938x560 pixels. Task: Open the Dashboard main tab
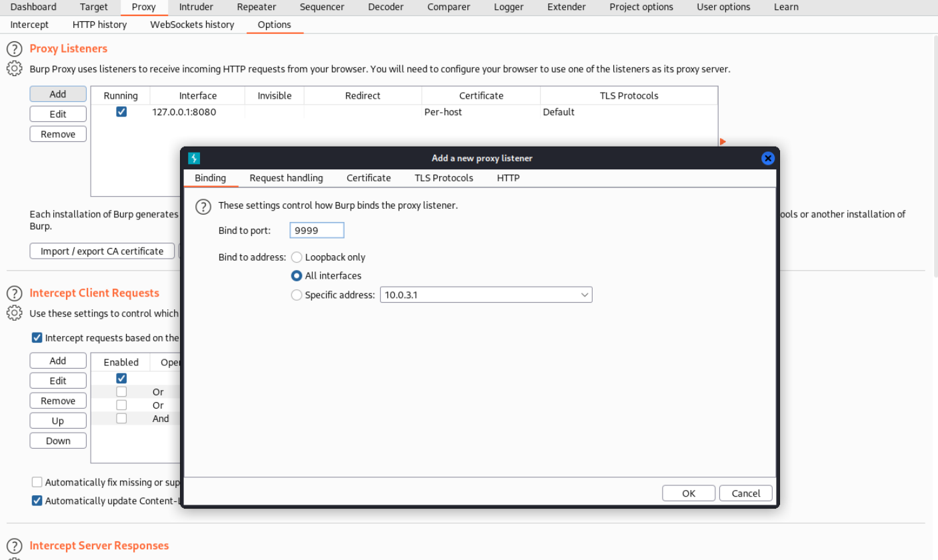pyautogui.click(x=33, y=7)
